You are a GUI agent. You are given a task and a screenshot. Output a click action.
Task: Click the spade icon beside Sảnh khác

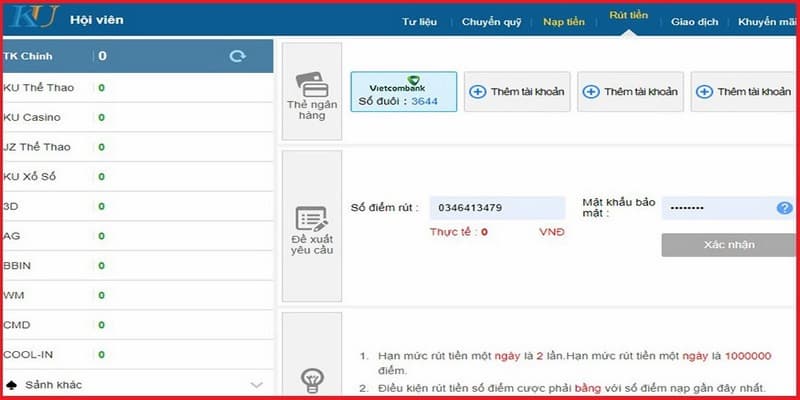click(x=11, y=385)
